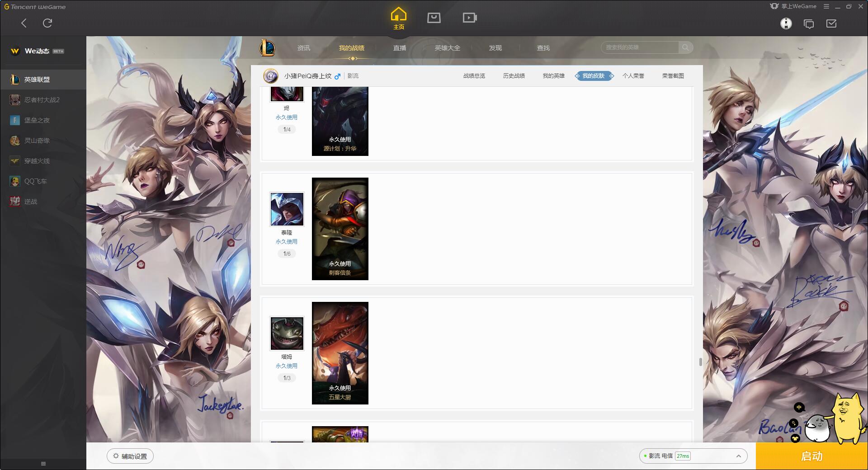Image resolution: width=868 pixels, height=470 pixels.
Task: Click the 1/4 skin count badge
Action: 287,130
